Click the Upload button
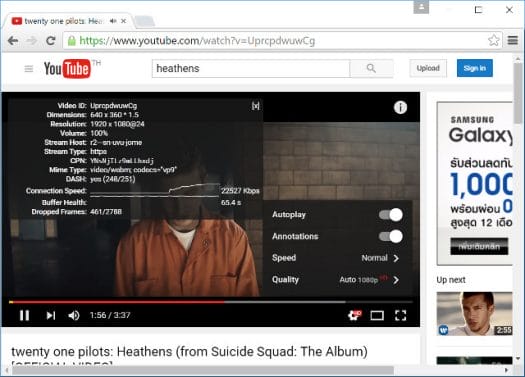The image size is (525, 377). [x=428, y=68]
